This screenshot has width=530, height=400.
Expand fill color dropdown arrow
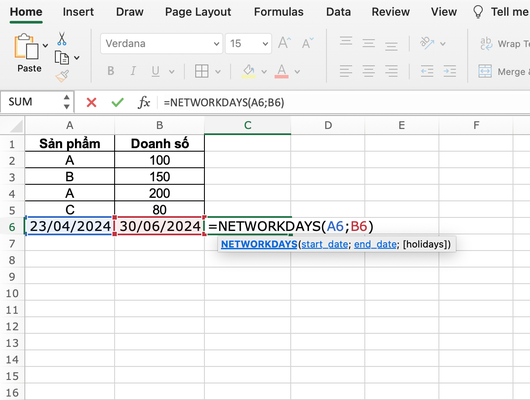[x=264, y=72]
